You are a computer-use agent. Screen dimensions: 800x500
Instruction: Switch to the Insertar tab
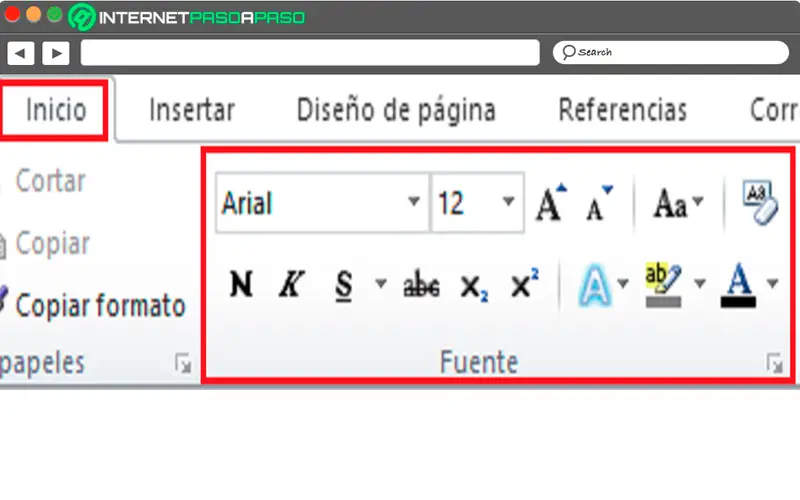[x=192, y=110]
